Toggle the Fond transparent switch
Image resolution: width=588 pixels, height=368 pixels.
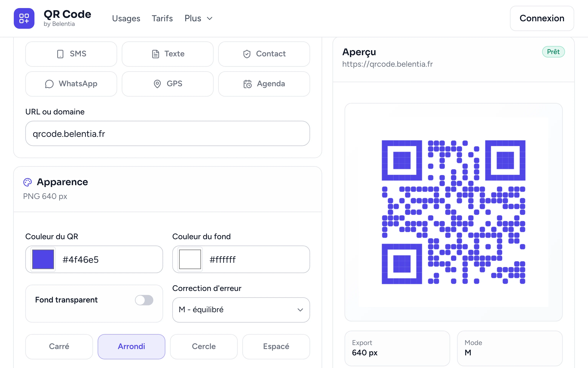click(144, 300)
